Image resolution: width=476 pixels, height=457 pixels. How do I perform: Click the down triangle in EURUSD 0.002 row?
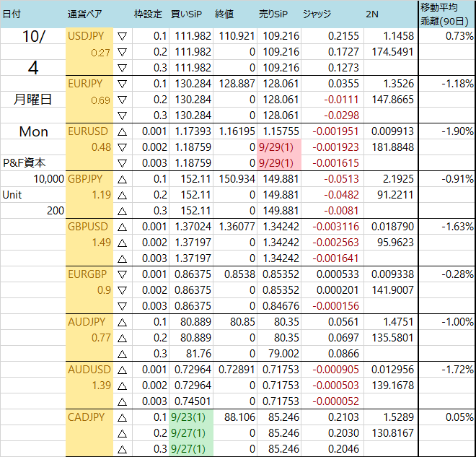pos(122,147)
